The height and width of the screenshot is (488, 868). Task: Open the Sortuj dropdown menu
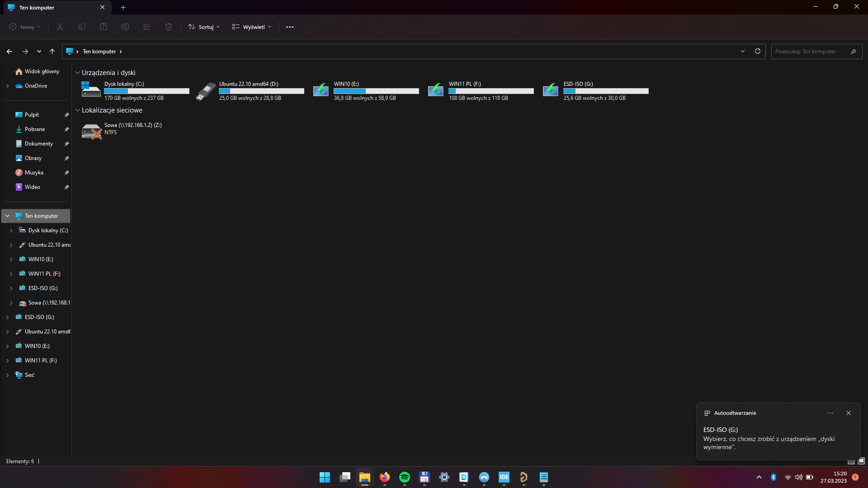pyautogui.click(x=204, y=27)
